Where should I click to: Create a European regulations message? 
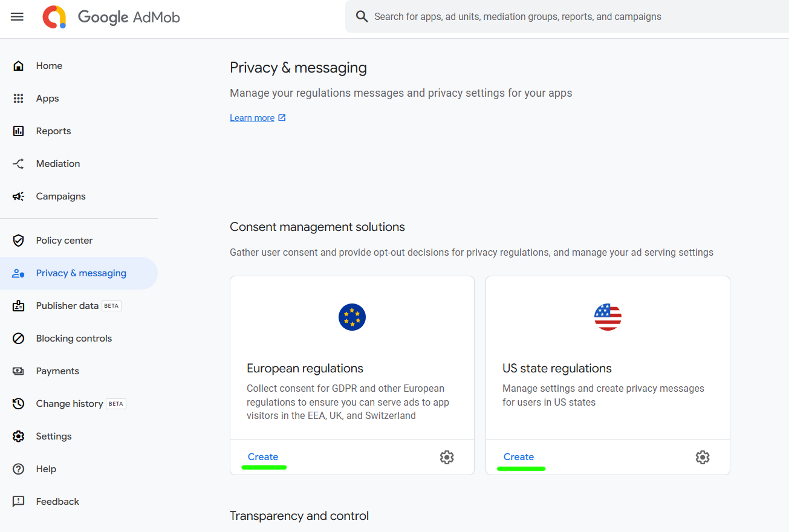pyautogui.click(x=263, y=457)
